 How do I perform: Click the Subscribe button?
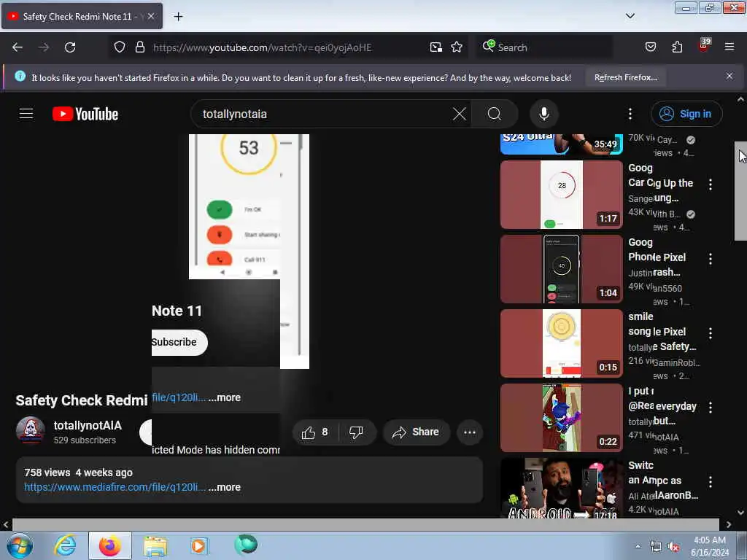click(x=179, y=343)
